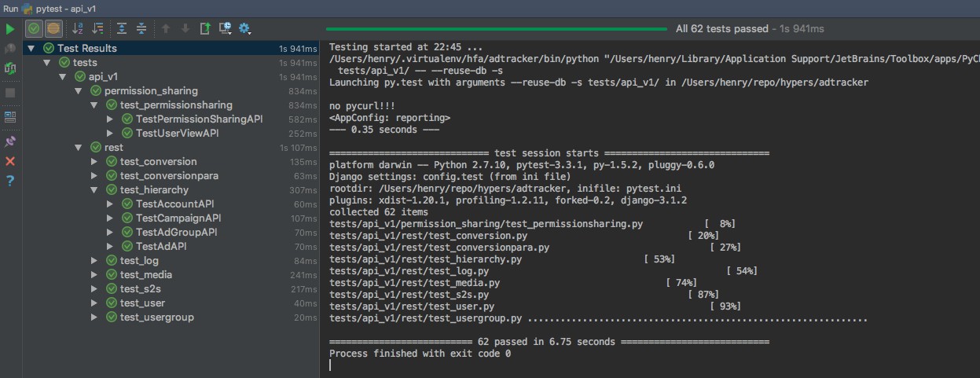Open the blue help question mark
Viewport: 980px width, 378px height.
coord(10,181)
